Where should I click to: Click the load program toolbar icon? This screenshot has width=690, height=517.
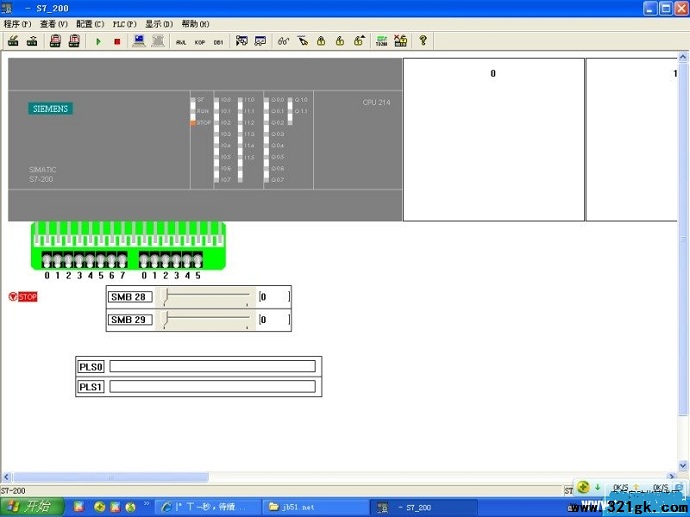14,41
